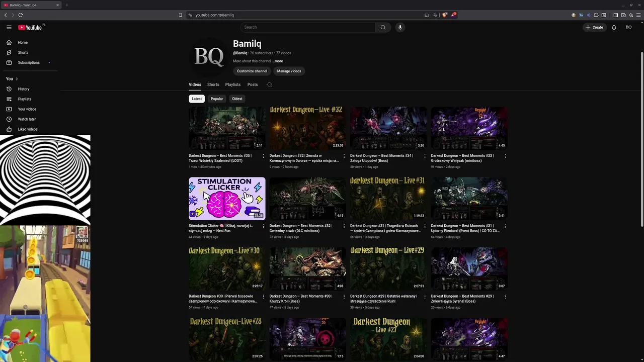Switch to the Videos tab
Viewport: 644px width, 362px height.
click(x=195, y=84)
